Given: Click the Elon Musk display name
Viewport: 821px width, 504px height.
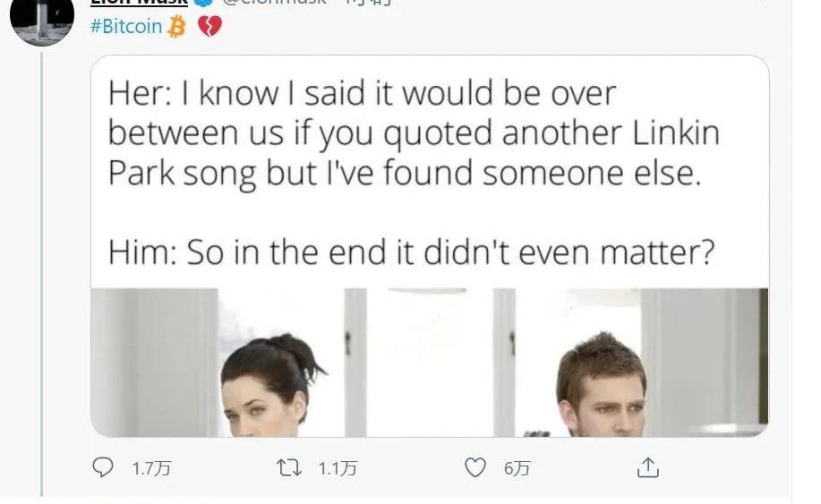Looking at the screenshot, I should pos(139,4).
